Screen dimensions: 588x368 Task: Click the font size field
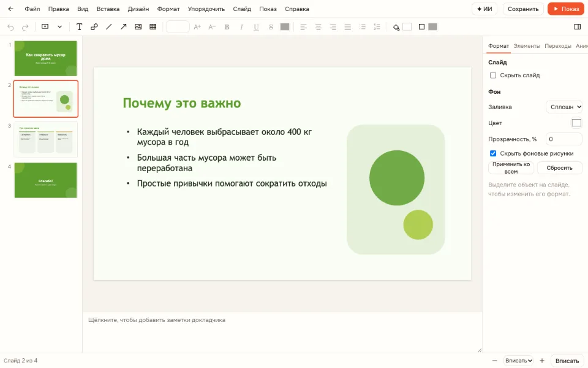(178, 26)
